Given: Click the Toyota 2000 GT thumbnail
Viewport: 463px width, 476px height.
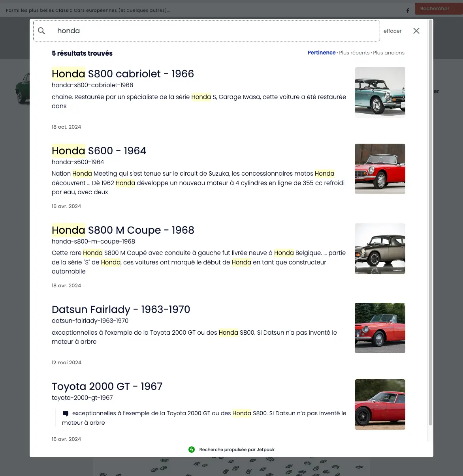Looking at the screenshot, I should [380, 405].
